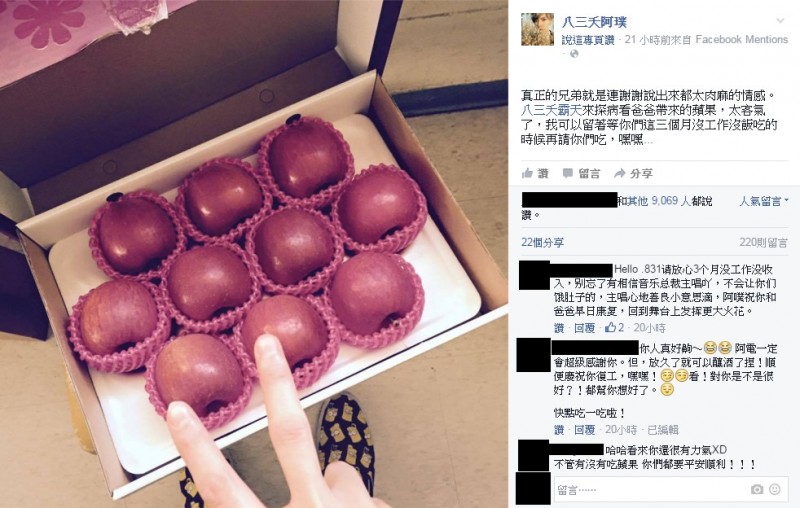
Task: Open the apple box photo
Action: point(254,254)
